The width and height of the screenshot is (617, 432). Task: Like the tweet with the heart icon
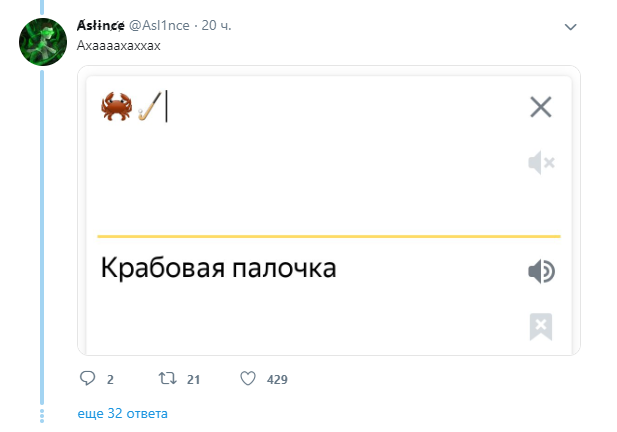pyautogui.click(x=248, y=379)
